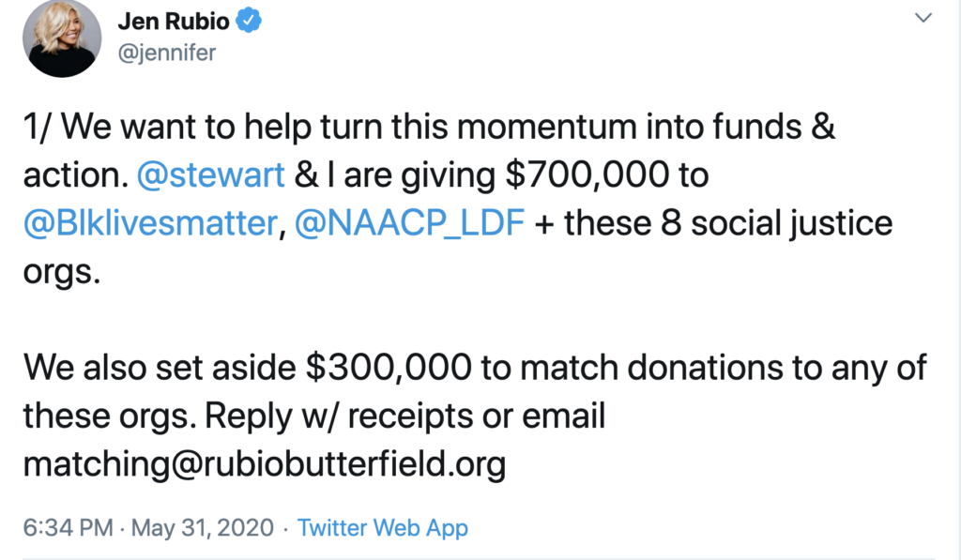Image resolution: width=961 pixels, height=560 pixels.
Task: Click the blue verified badge
Action: pos(249,21)
